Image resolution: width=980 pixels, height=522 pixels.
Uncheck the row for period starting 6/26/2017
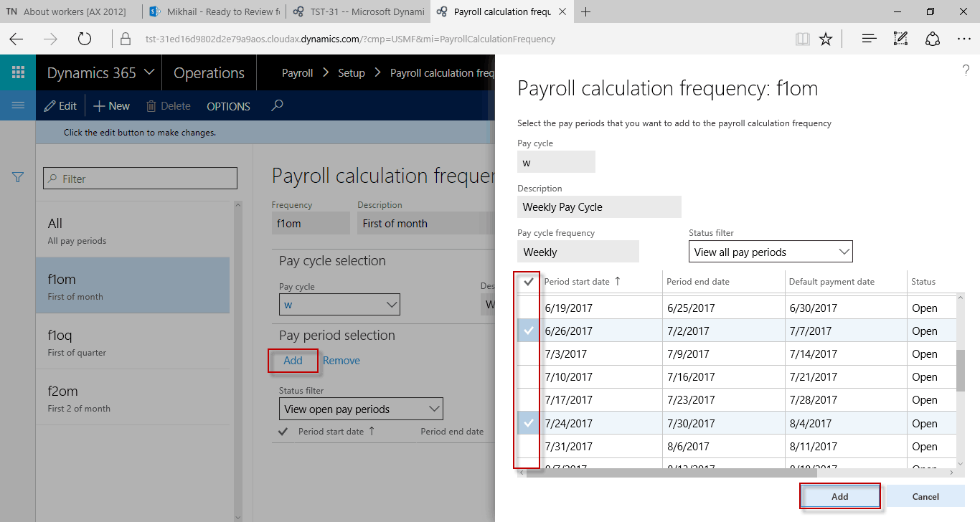(x=529, y=331)
